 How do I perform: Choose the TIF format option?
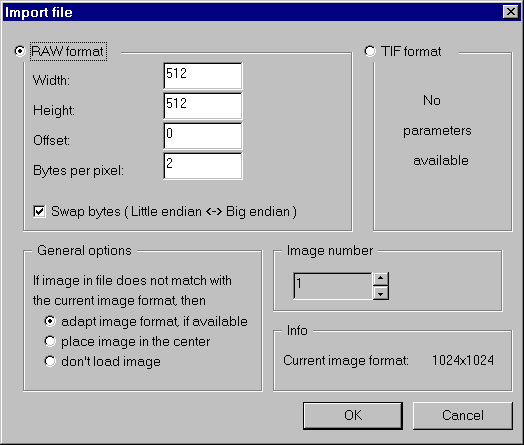coord(370,51)
